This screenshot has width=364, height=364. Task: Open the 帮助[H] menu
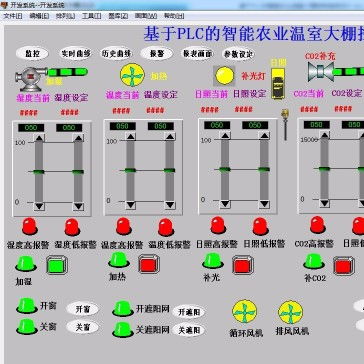pyautogui.click(x=174, y=16)
